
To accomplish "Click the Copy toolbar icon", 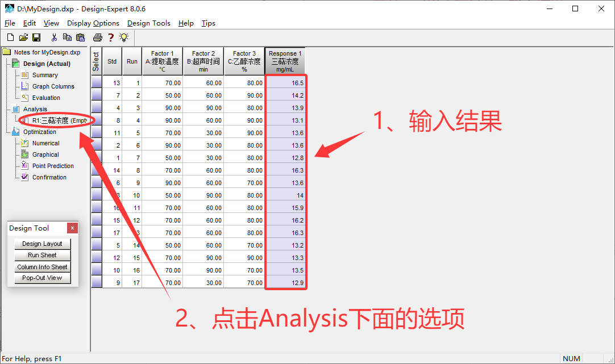I will tap(67, 37).
